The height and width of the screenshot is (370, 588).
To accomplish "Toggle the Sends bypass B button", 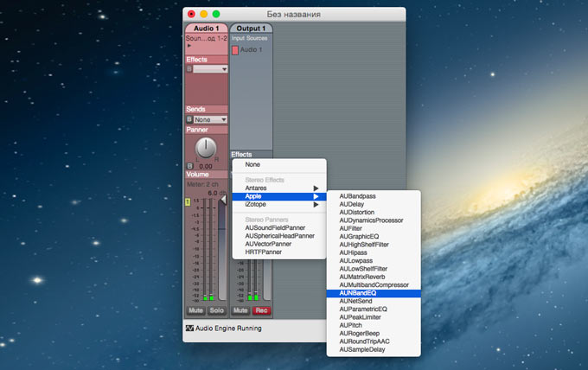I will click(189, 119).
